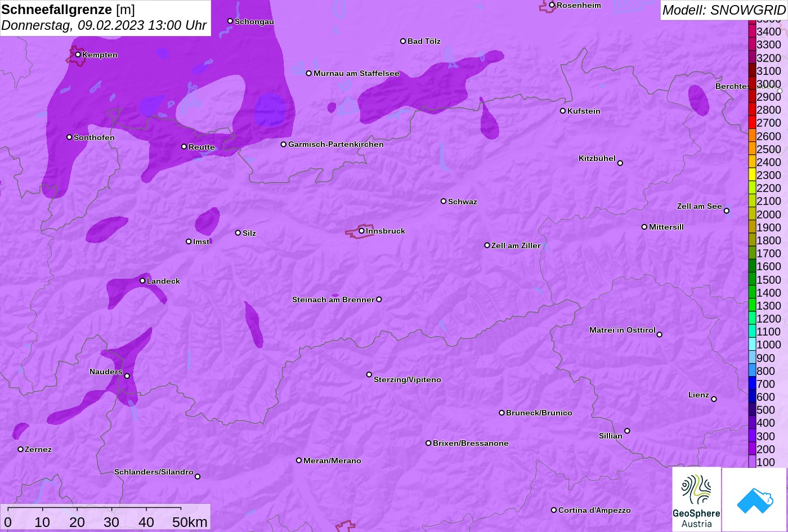Select the Innsbruck city marker
The image size is (788, 532).
[x=361, y=231]
